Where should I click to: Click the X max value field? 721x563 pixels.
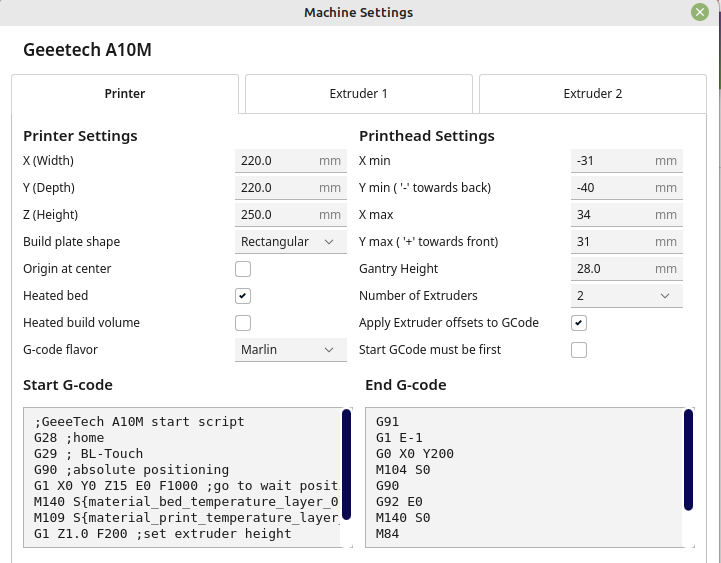click(627, 215)
